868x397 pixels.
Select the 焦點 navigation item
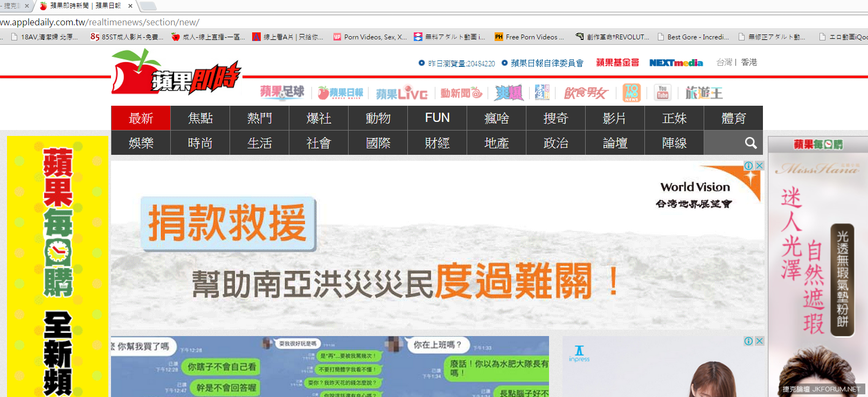200,118
